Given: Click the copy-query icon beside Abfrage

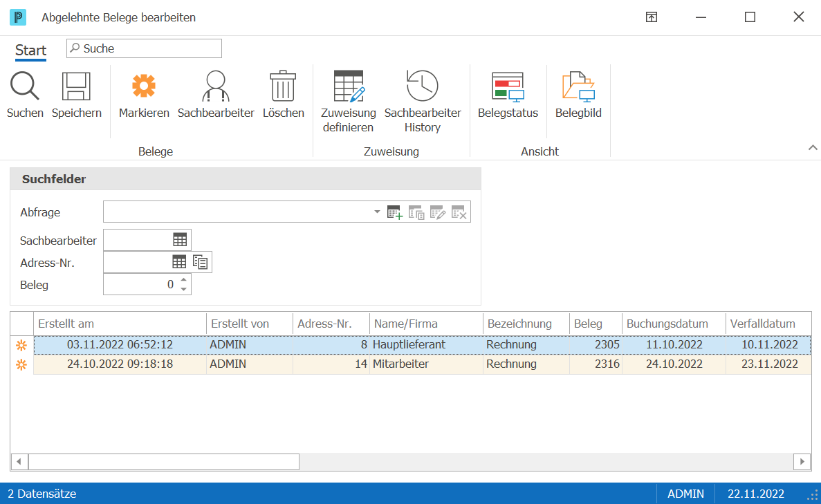Looking at the screenshot, I should [x=416, y=212].
